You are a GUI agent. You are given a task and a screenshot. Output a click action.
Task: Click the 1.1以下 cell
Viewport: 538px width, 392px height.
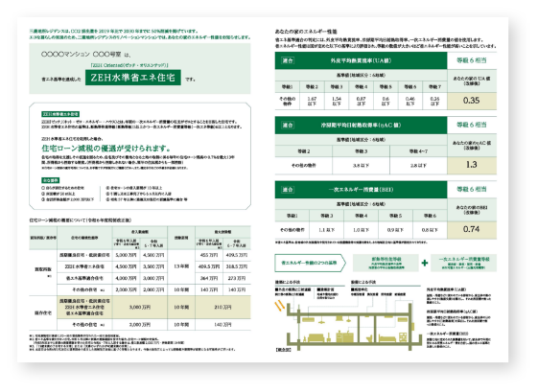point(326,230)
